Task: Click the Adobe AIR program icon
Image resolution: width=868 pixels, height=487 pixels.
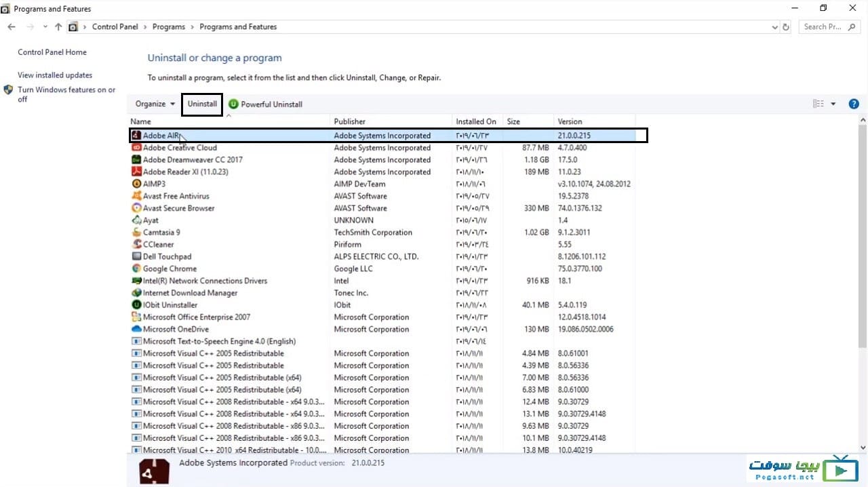Action: click(x=136, y=136)
